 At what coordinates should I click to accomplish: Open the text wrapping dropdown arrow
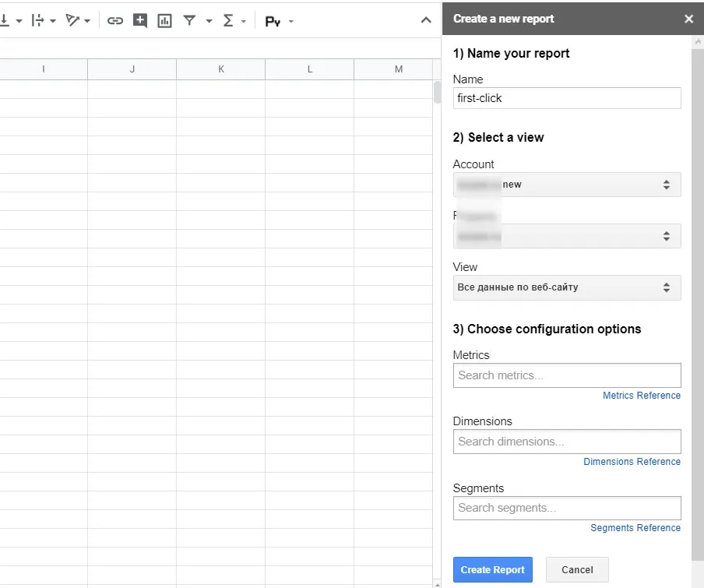click(53, 21)
